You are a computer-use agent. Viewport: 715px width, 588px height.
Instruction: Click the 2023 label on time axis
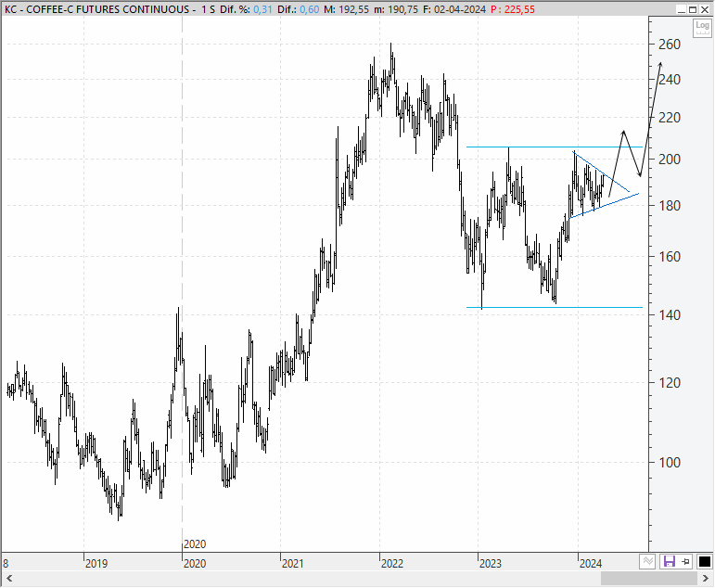[x=491, y=564]
